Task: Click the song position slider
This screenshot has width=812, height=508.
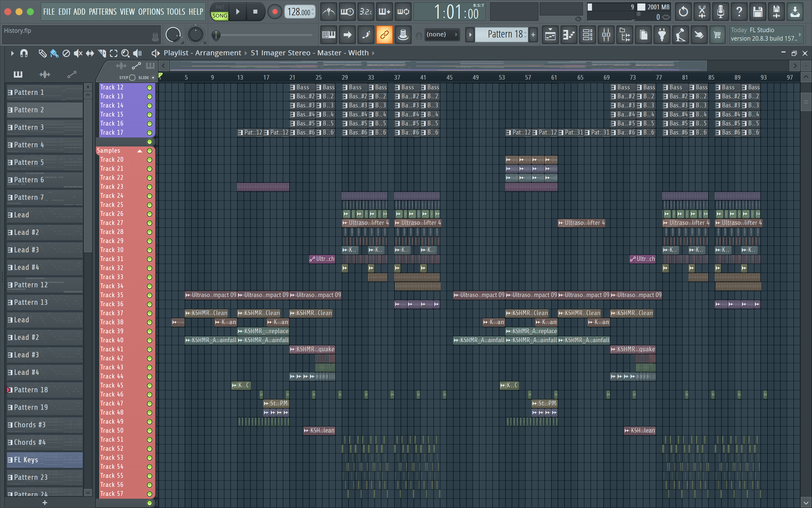Action: [x=264, y=35]
